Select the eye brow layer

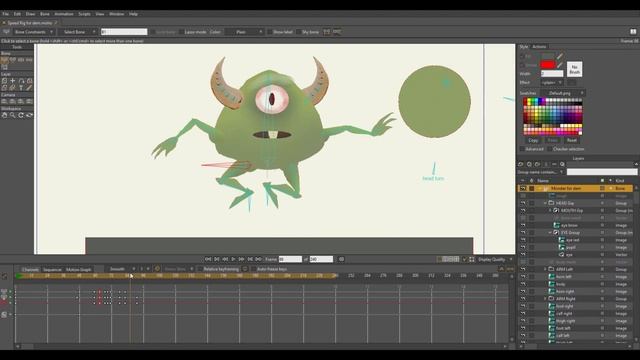pos(576,225)
